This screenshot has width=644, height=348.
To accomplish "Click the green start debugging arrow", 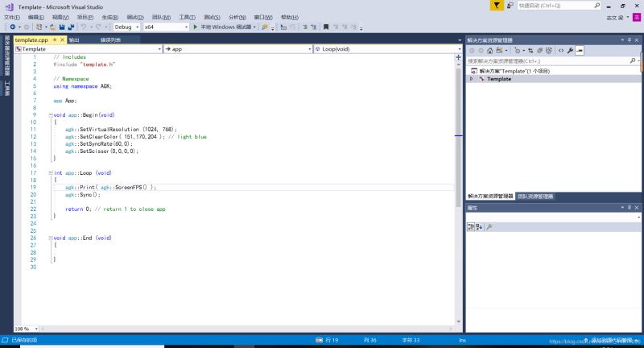I will [196, 27].
